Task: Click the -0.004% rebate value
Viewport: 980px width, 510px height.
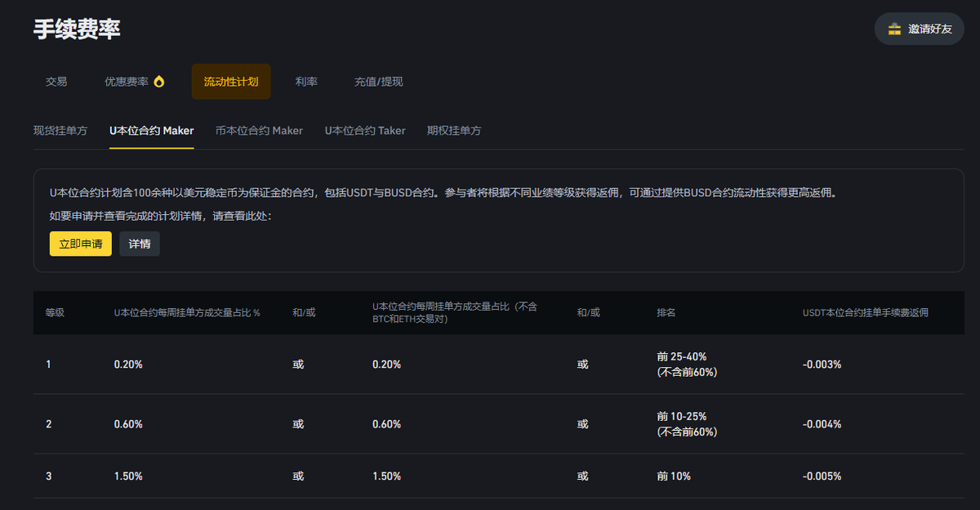Action: coord(822,424)
